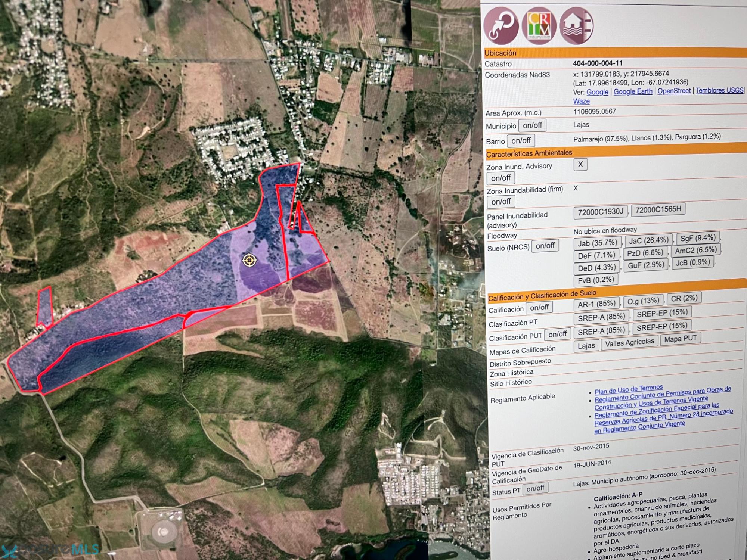Select the Jab (35.7%) soil button
Viewport: 747px width, 560px height.
tap(597, 243)
